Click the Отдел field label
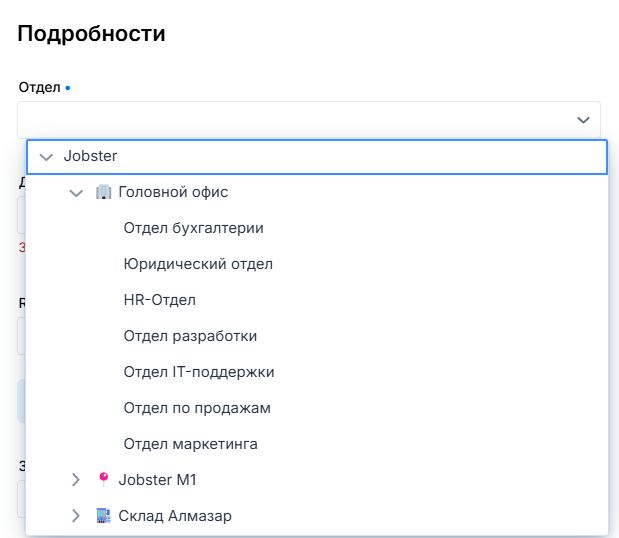Image resolution: width=619 pixels, height=538 pixels. pos(39,87)
